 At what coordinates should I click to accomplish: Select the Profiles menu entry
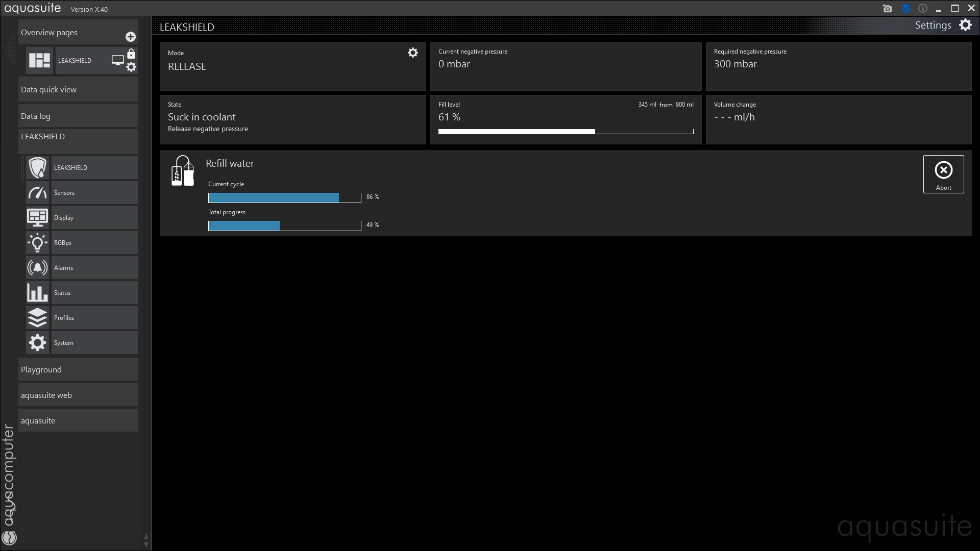point(94,318)
